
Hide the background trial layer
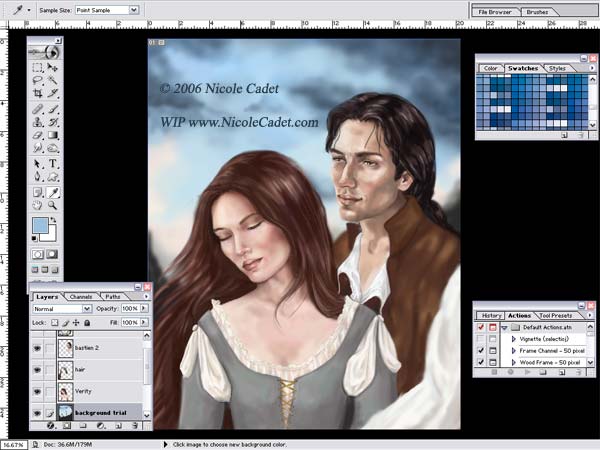[x=37, y=413]
